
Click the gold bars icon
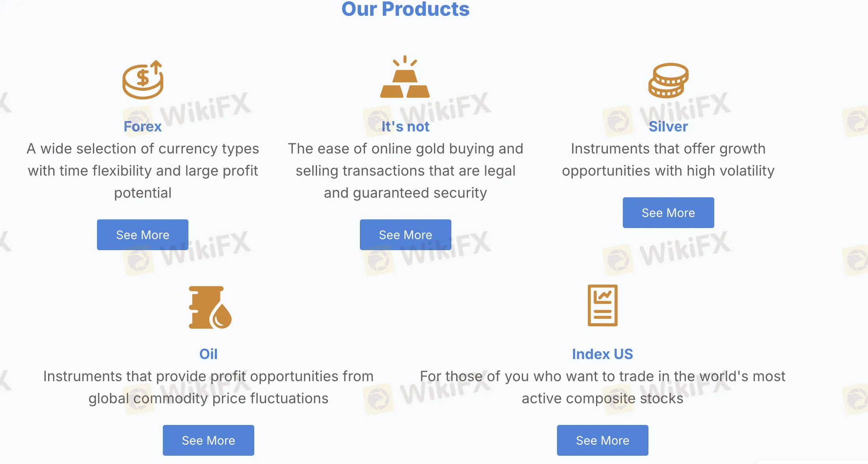(x=405, y=77)
